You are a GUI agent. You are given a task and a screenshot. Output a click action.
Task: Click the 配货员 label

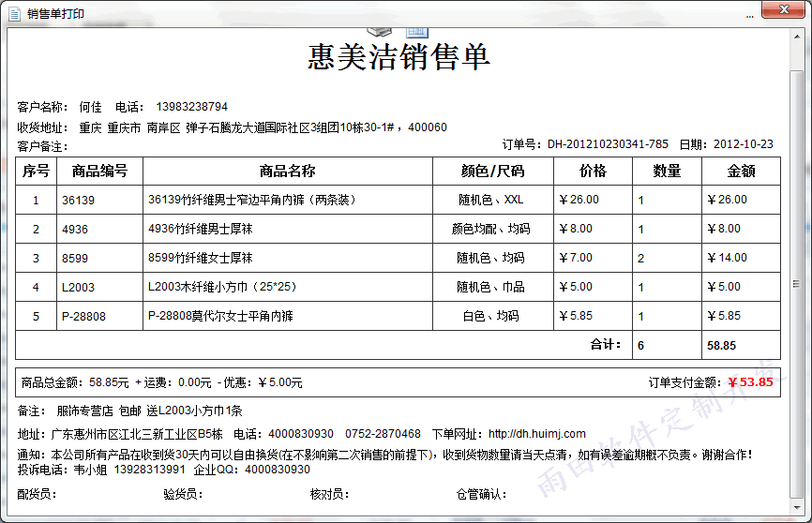37,494
